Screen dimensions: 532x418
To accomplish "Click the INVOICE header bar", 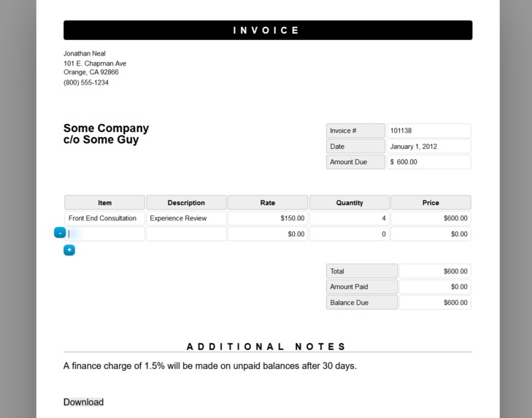I will tap(267, 30).
